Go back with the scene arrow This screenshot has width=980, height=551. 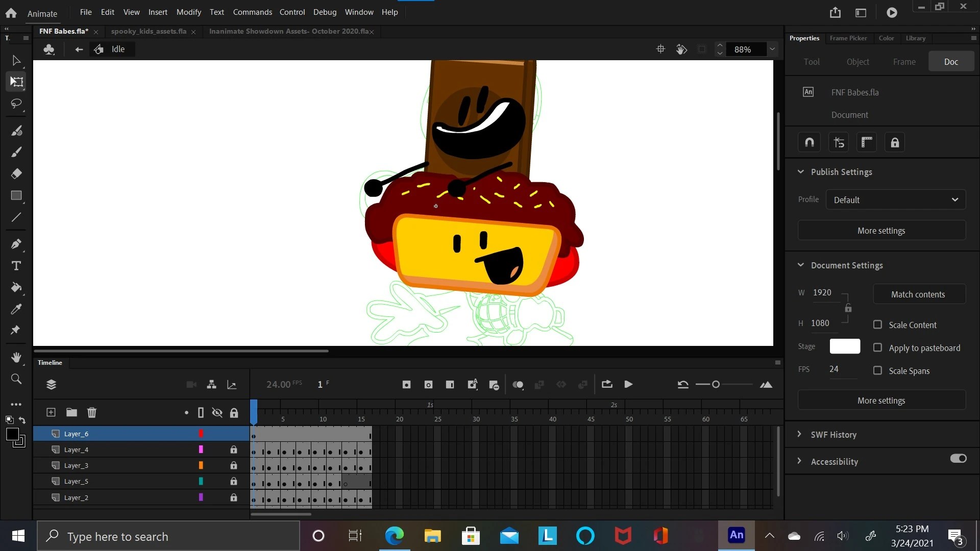pos(79,49)
